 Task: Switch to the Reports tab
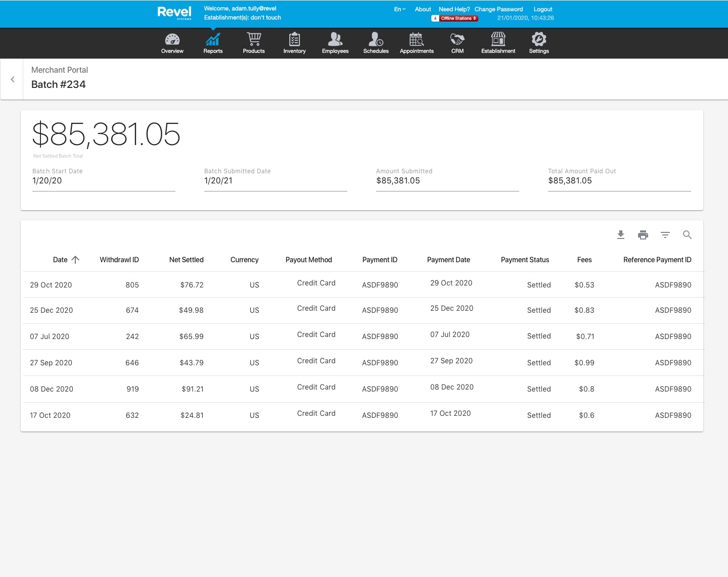[x=213, y=43]
